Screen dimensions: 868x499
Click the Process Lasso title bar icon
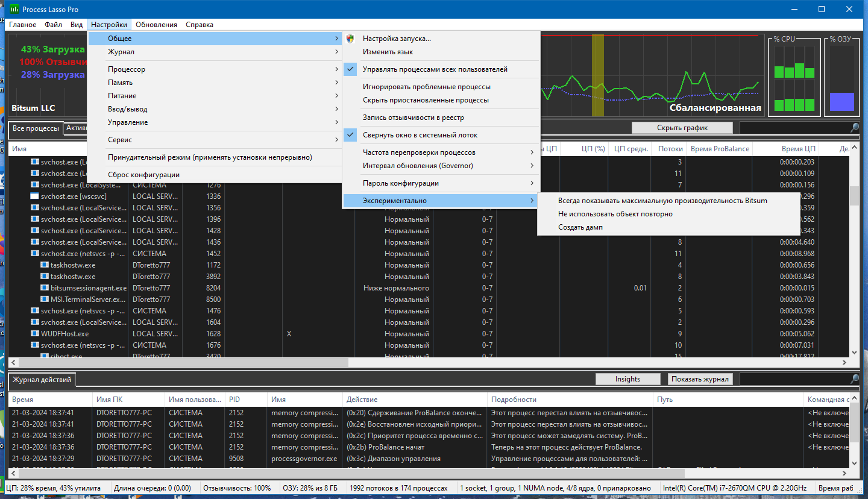pyautogui.click(x=13, y=9)
